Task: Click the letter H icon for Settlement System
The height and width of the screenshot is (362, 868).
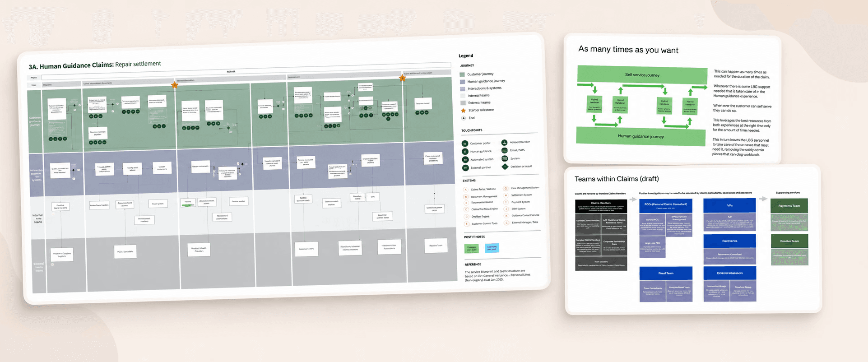Action: point(506,195)
